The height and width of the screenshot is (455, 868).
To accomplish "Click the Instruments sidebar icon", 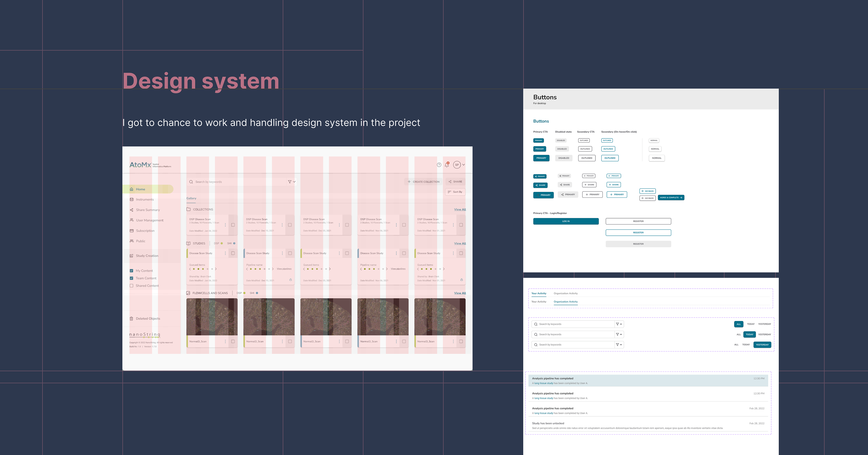I will pyautogui.click(x=131, y=200).
